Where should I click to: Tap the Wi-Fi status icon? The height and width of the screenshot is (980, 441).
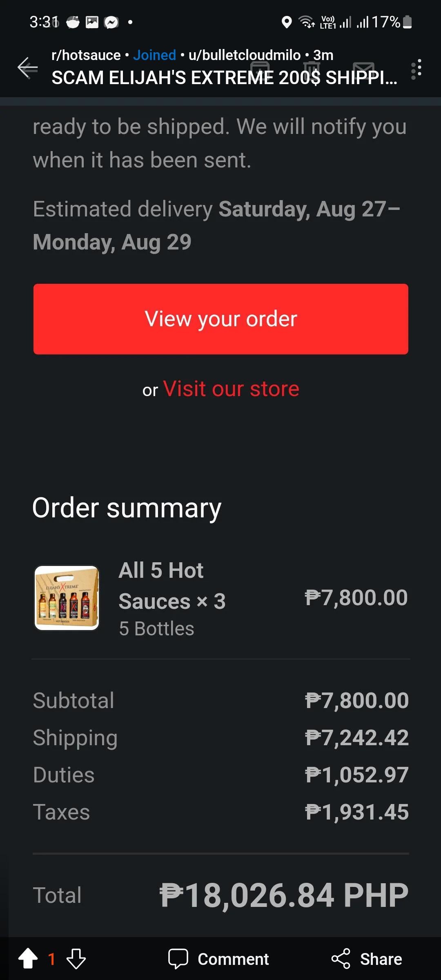[x=306, y=22]
